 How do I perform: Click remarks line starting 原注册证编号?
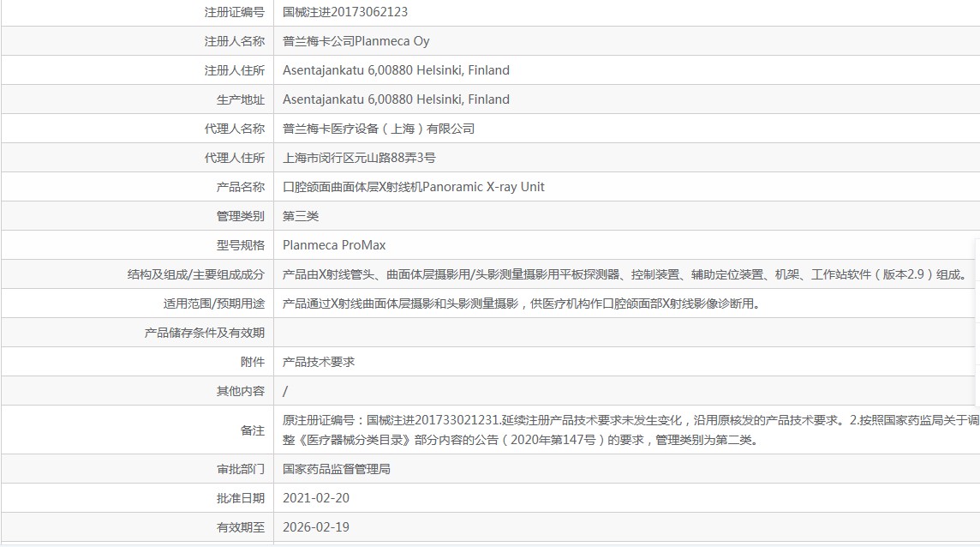[x=631, y=420]
